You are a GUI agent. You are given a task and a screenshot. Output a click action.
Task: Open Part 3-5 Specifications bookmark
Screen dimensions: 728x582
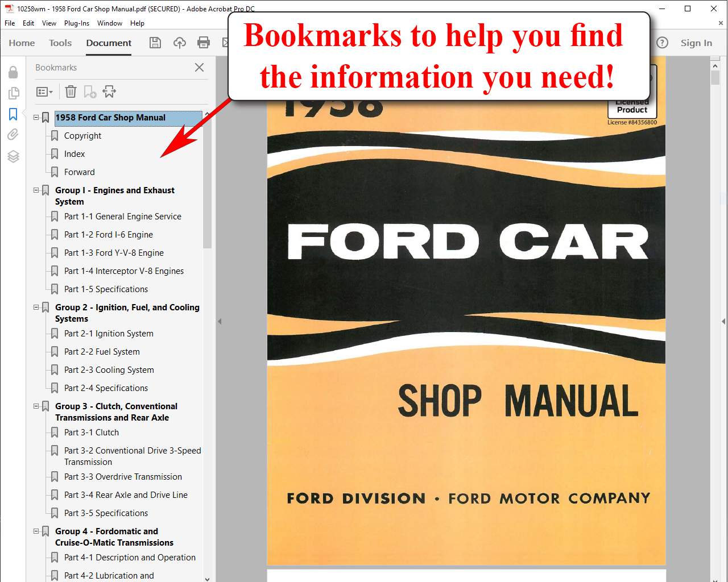[106, 513]
